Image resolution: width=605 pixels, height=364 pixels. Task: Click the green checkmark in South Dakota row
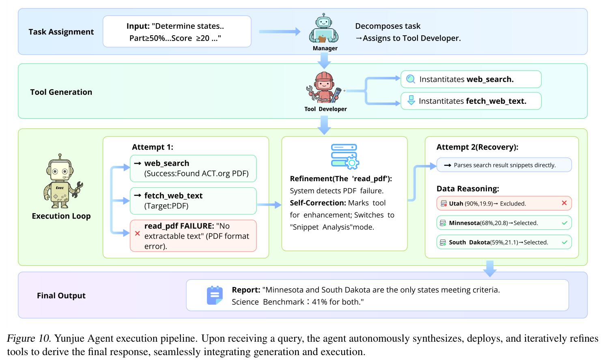click(564, 242)
